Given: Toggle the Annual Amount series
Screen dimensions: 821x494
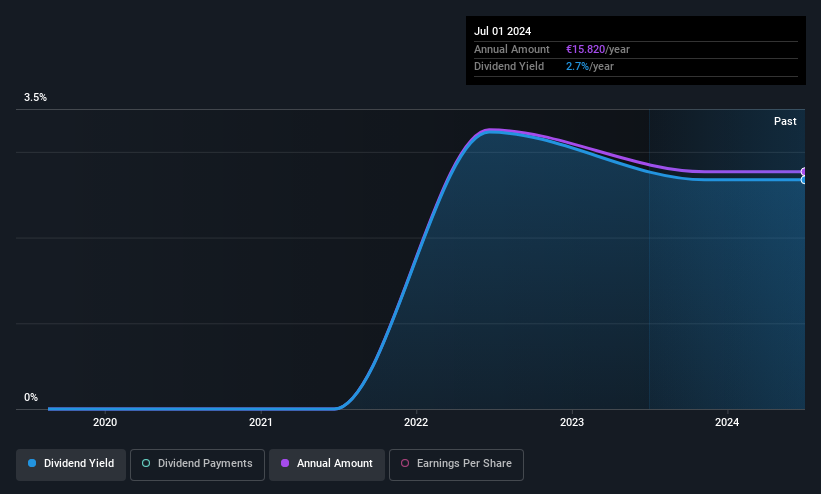Looking at the screenshot, I should pos(327,464).
